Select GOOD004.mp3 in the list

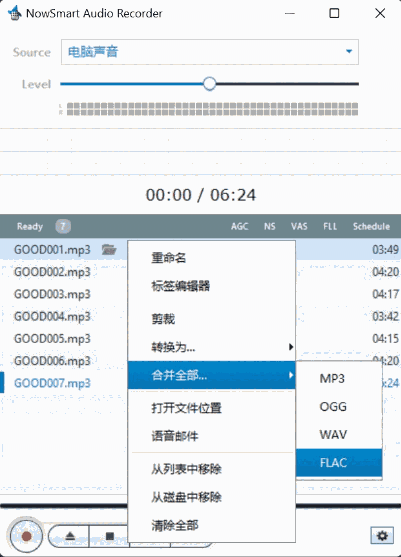52,317
